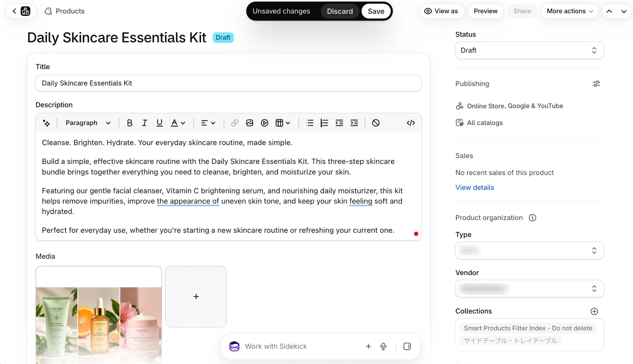Click the outdent icon
Screen dimensions: 633x364
pos(339,123)
